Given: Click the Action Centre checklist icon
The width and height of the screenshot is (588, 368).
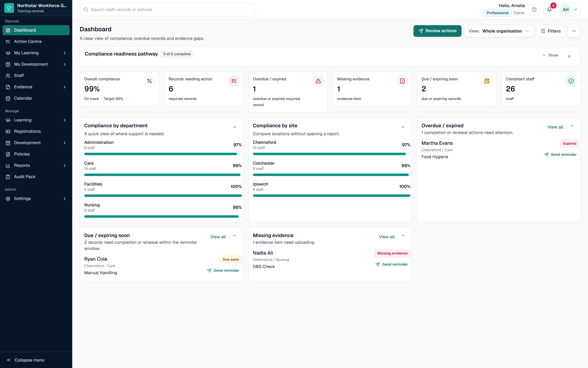Looking at the screenshot, I should tap(8, 42).
